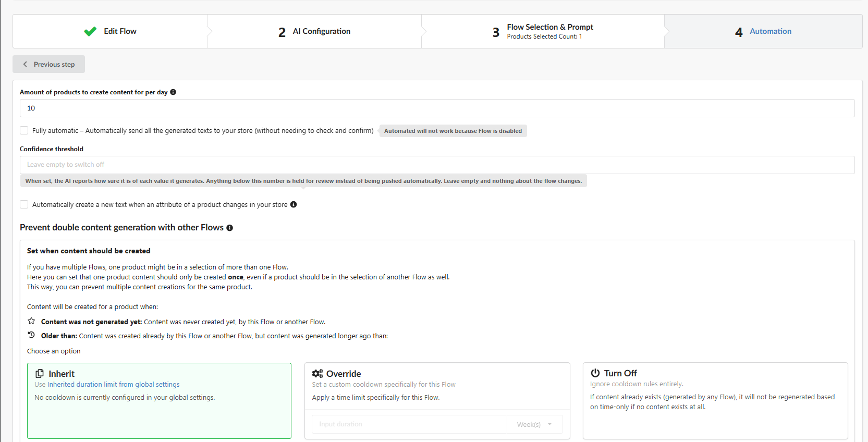Click info icon next to attribute changes option

pos(294,204)
